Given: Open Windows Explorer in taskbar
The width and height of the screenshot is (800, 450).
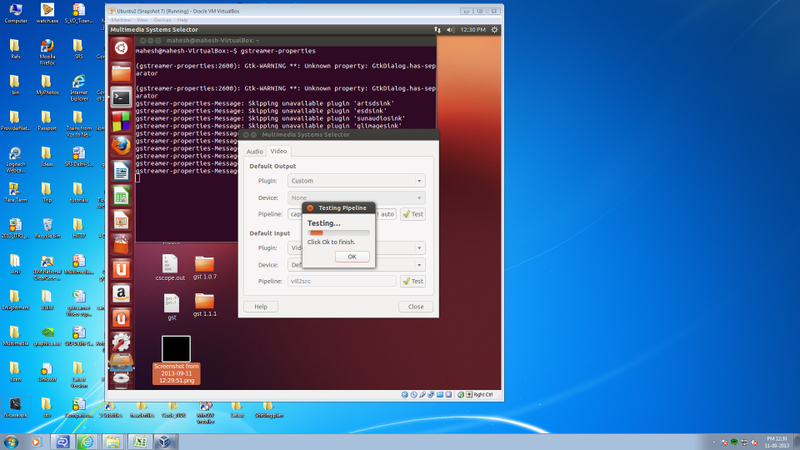Looking at the screenshot, I should pos(113,441).
